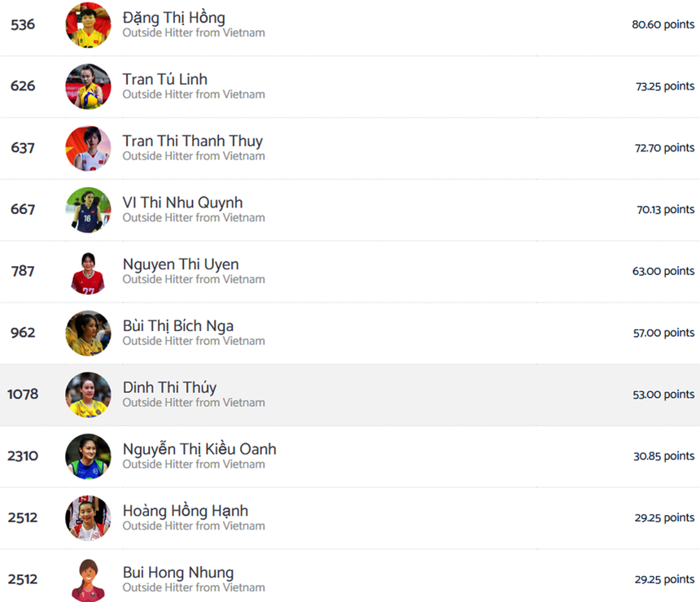The image size is (700, 602).
Task: Click Dinh Thi Thúy's profile photo
Action: (88, 395)
